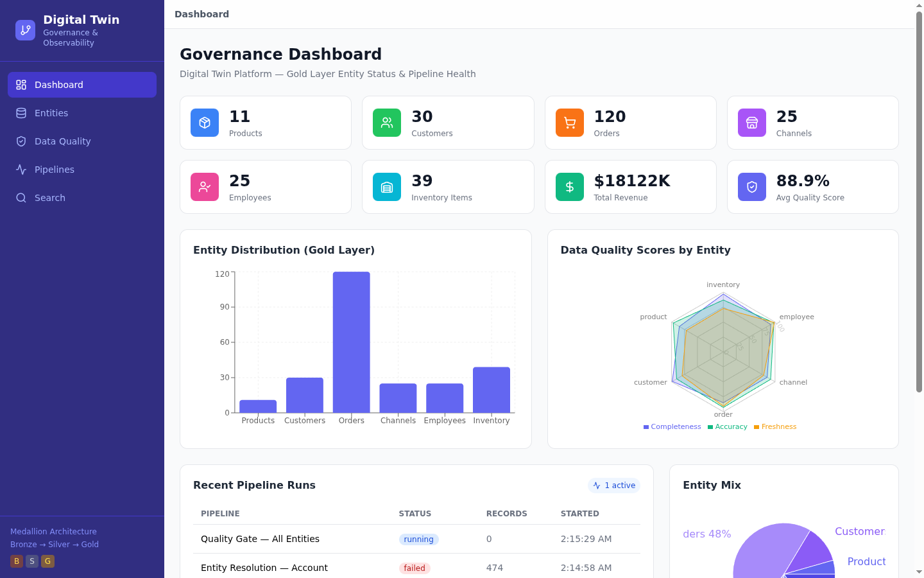
Task: Open the Pipelines sidebar item
Action: point(55,170)
